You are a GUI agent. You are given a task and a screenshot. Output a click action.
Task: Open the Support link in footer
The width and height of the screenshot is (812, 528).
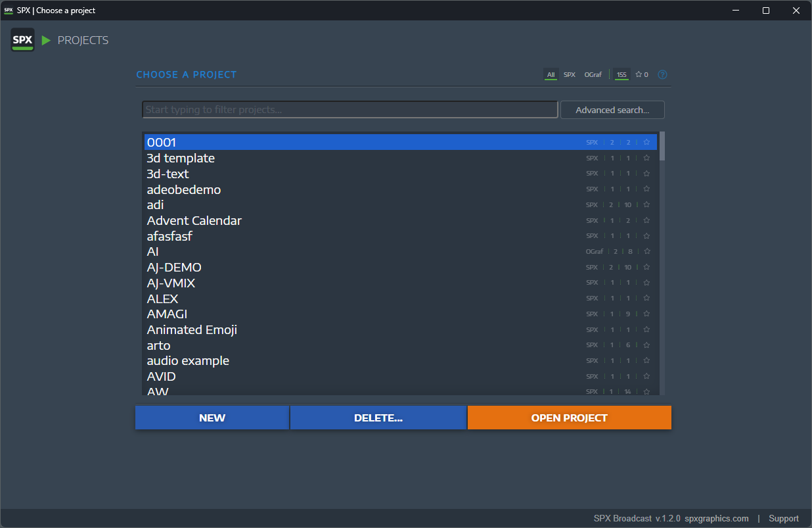click(x=784, y=518)
